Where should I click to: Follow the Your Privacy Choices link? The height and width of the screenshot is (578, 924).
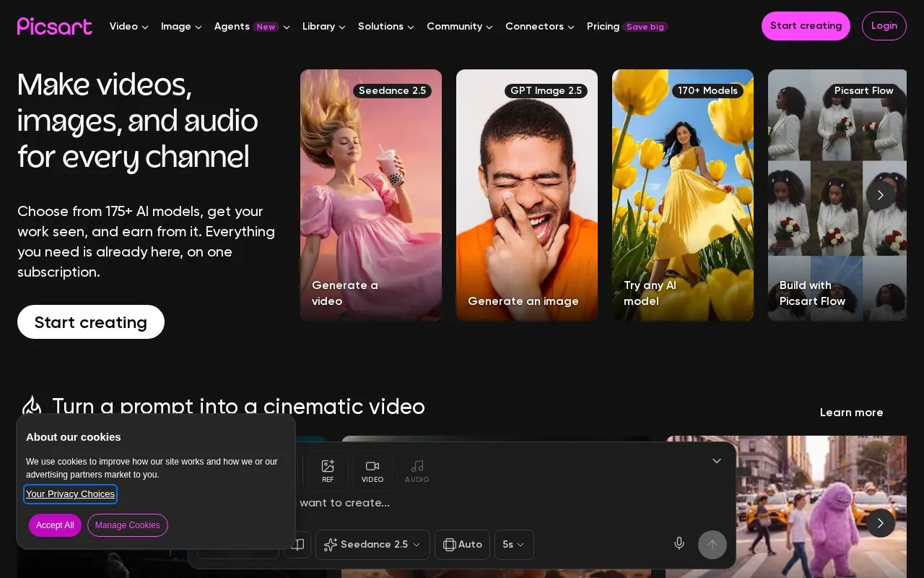[x=71, y=494]
